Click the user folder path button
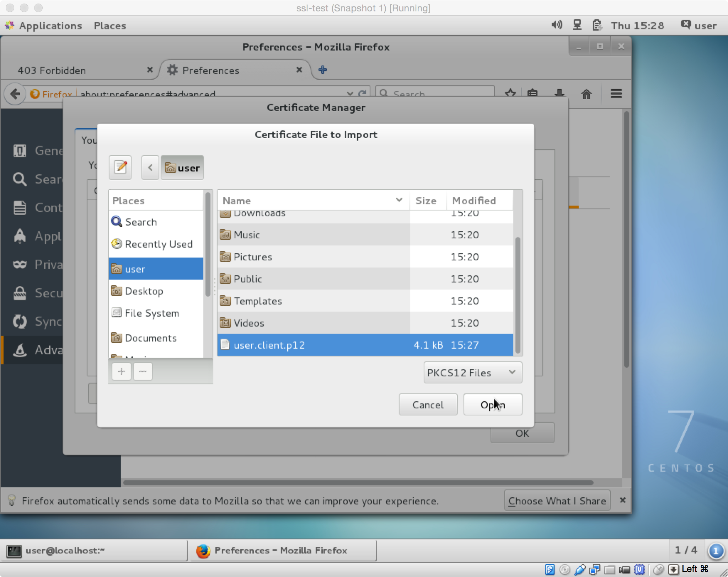The height and width of the screenshot is (577, 728). pyautogui.click(x=182, y=167)
